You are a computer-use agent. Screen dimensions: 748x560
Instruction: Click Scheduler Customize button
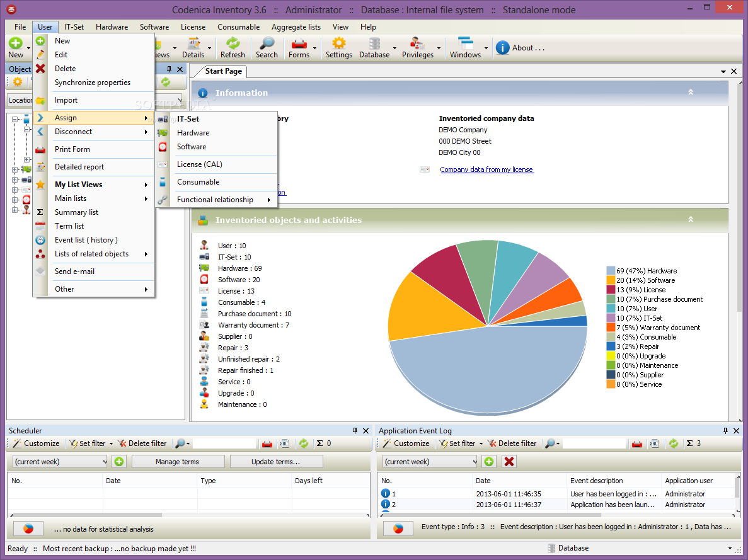coord(37,443)
